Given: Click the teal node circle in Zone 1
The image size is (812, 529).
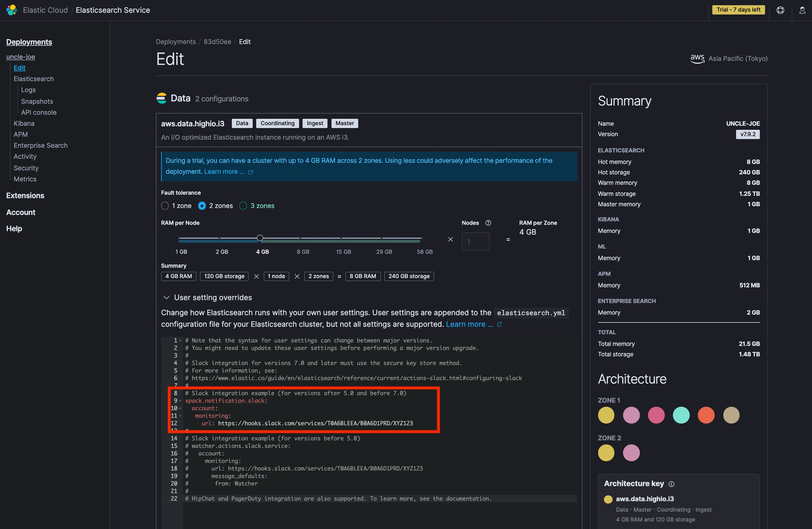Looking at the screenshot, I should pyautogui.click(x=681, y=415).
